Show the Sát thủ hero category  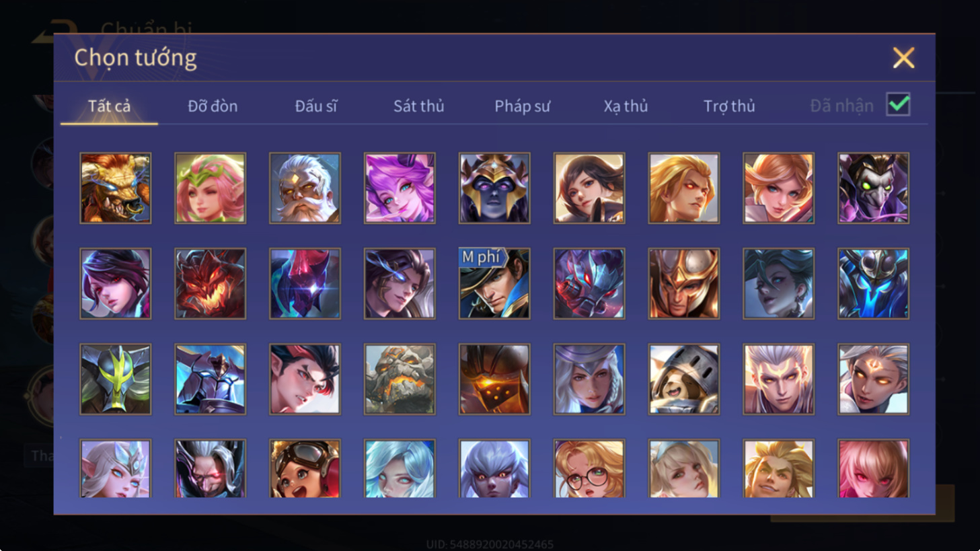pyautogui.click(x=418, y=106)
